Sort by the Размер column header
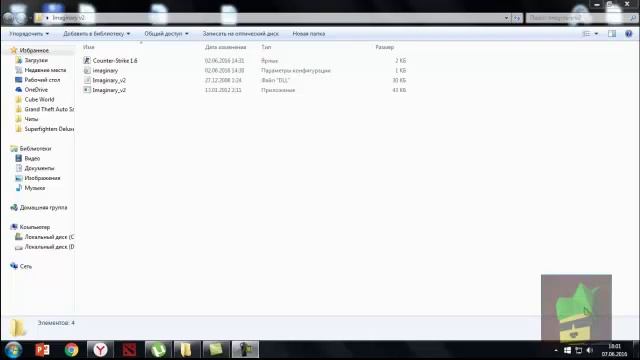The image size is (640, 360). point(384,47)
